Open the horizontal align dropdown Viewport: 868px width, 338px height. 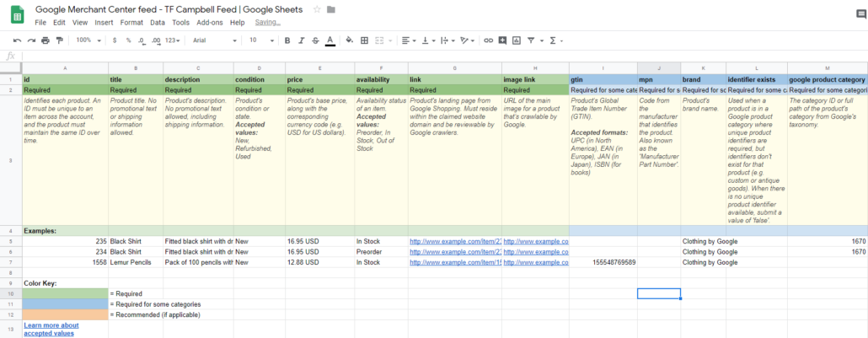(409, 40)
